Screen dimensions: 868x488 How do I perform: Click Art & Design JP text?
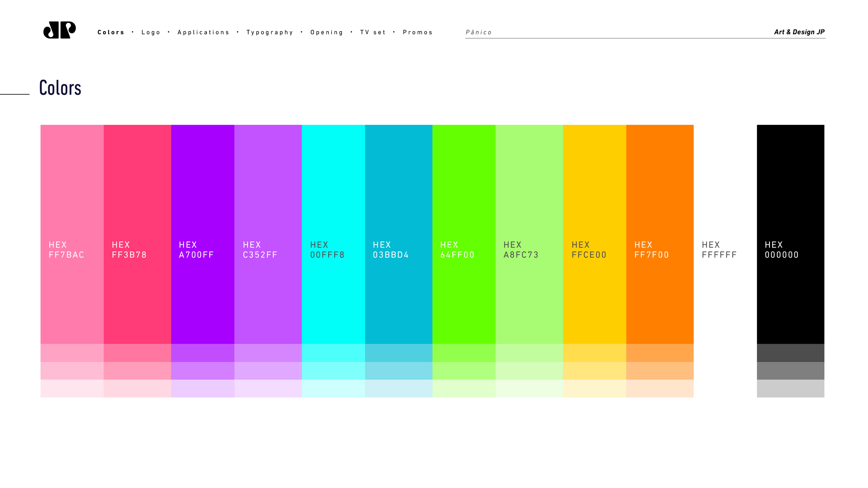[799, 32]
